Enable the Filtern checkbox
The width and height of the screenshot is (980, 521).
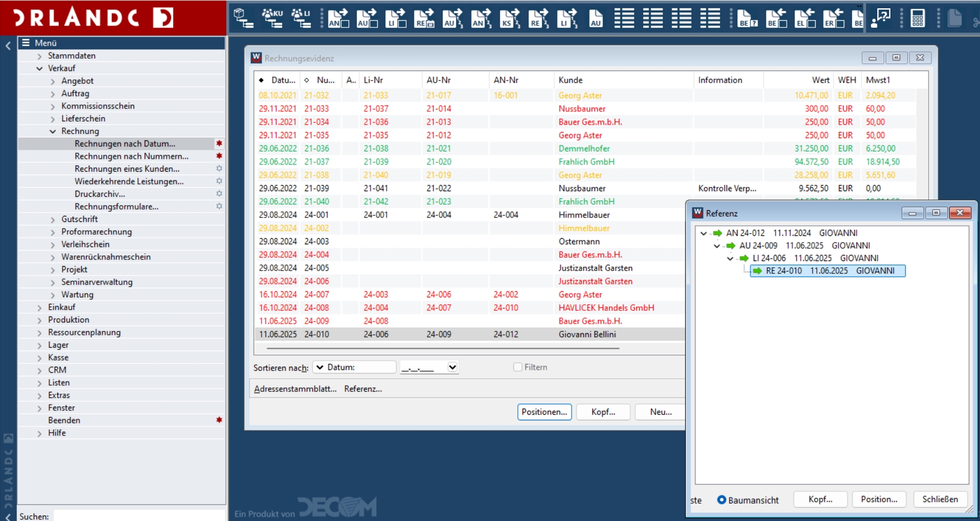click(x=517, y=367)
